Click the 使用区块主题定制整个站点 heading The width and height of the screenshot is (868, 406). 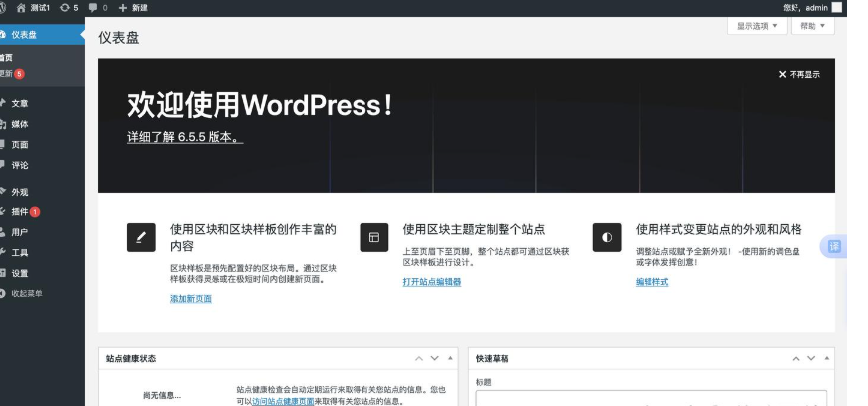tap(474, 229)
